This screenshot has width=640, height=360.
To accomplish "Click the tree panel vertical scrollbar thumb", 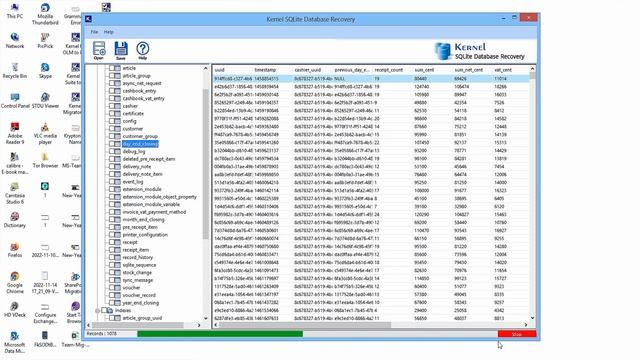I will coord(205,163).
